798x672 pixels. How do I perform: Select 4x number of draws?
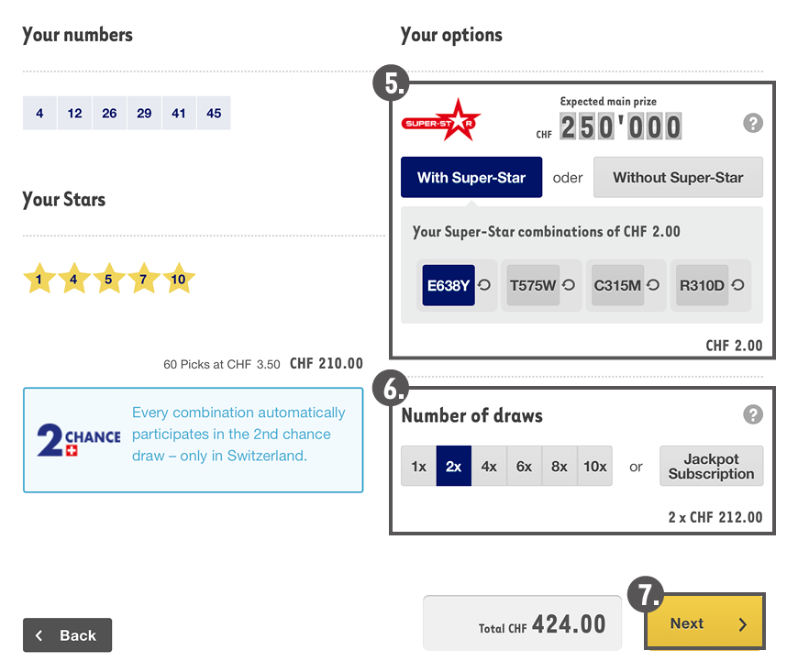click(489, 467)
